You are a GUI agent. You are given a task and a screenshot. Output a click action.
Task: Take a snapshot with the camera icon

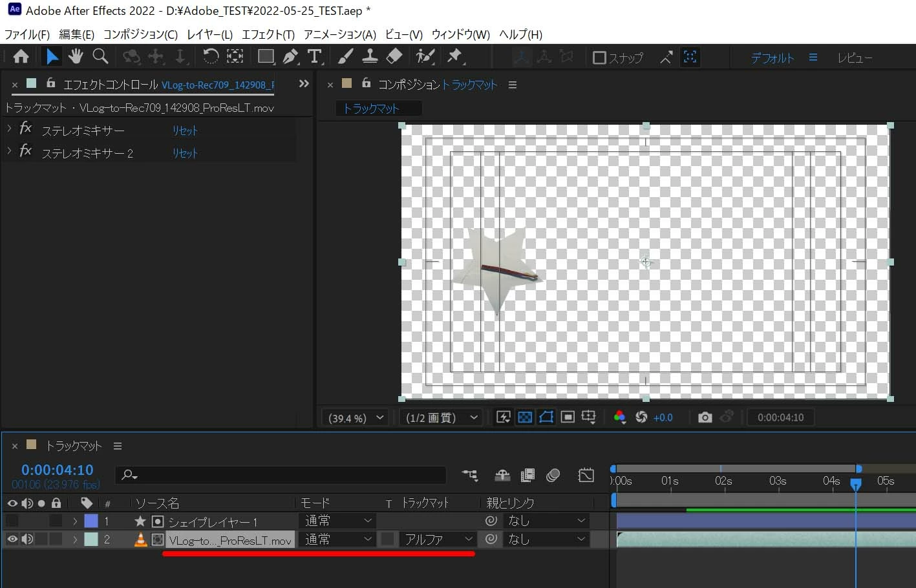tap(705, 417)
